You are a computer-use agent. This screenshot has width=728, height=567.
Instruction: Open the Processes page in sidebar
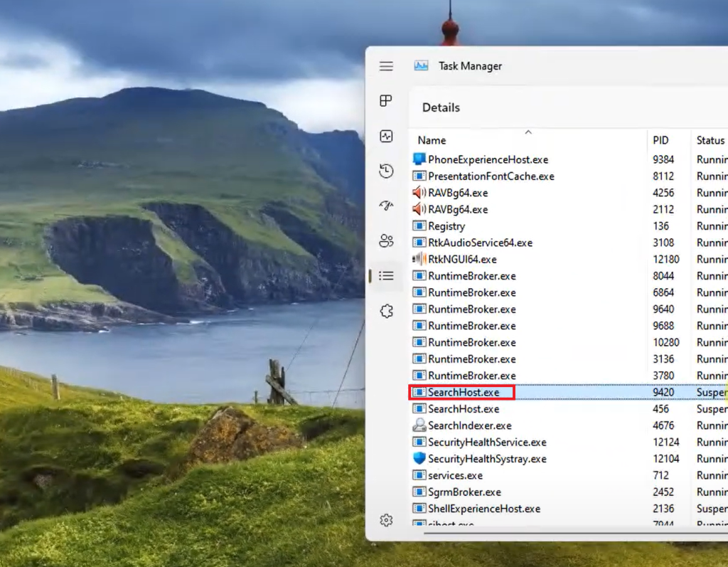(x=386, y=100)
